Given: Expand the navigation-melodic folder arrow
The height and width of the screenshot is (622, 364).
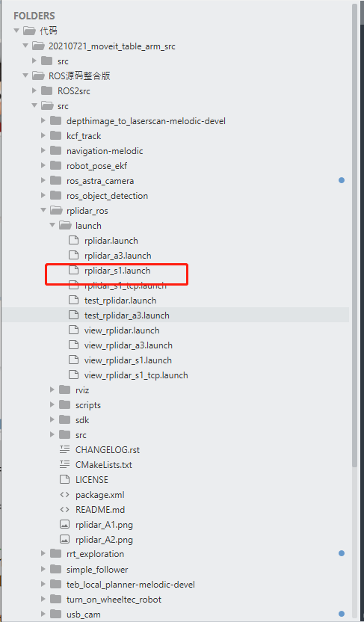Looking at the screenshot, I should coord(43,151).
